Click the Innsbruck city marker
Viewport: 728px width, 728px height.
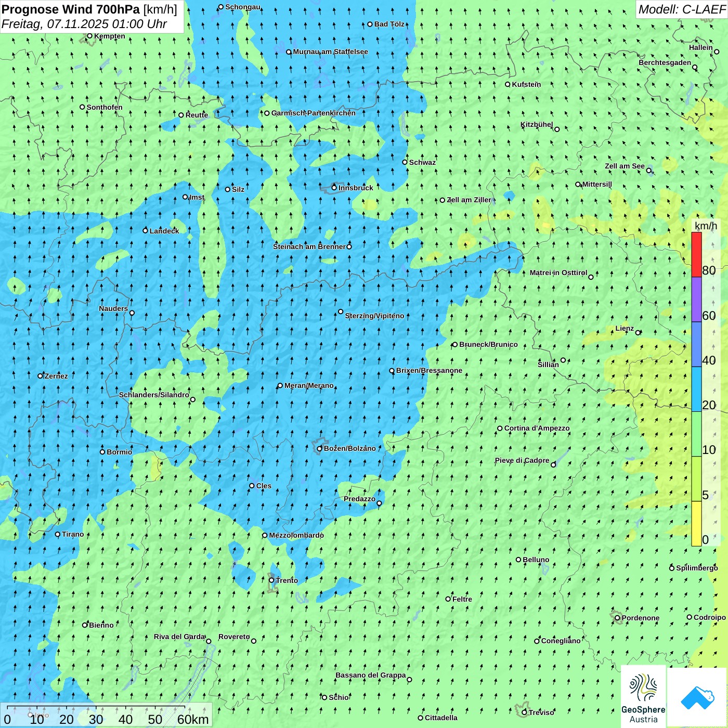[x=334, y=188]
